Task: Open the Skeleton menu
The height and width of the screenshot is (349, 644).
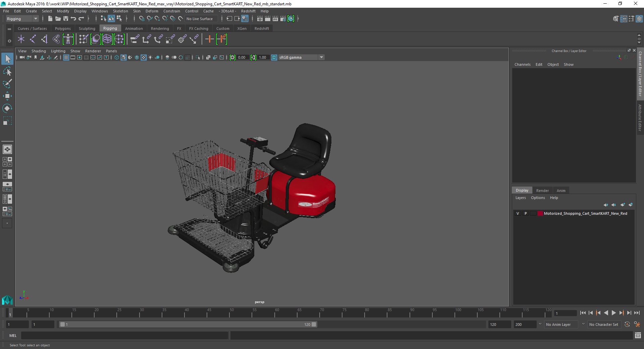Action: coord(120,11)
